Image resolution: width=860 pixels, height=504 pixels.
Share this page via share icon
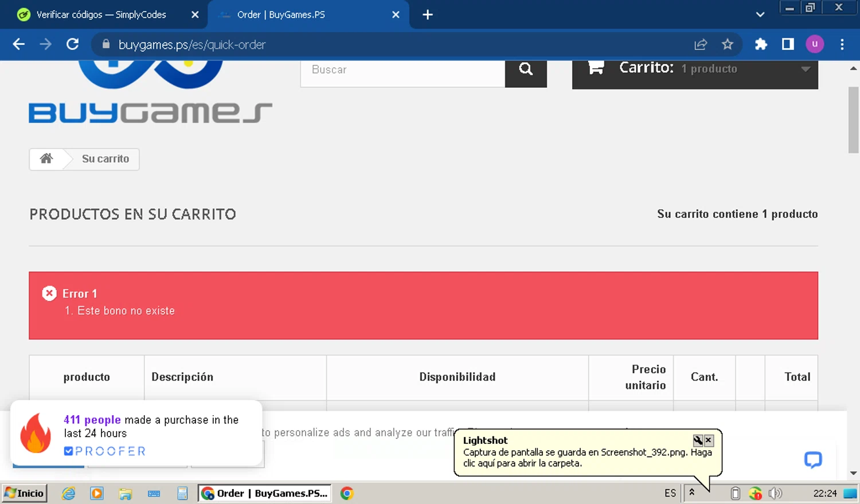click(701, 44)
